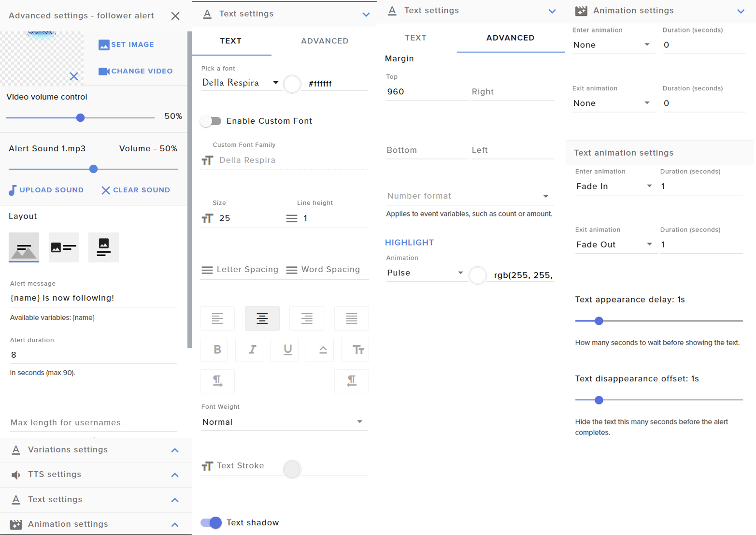Select justify text alignment icon
756x535 pixels.
click(x=351, y=318)
